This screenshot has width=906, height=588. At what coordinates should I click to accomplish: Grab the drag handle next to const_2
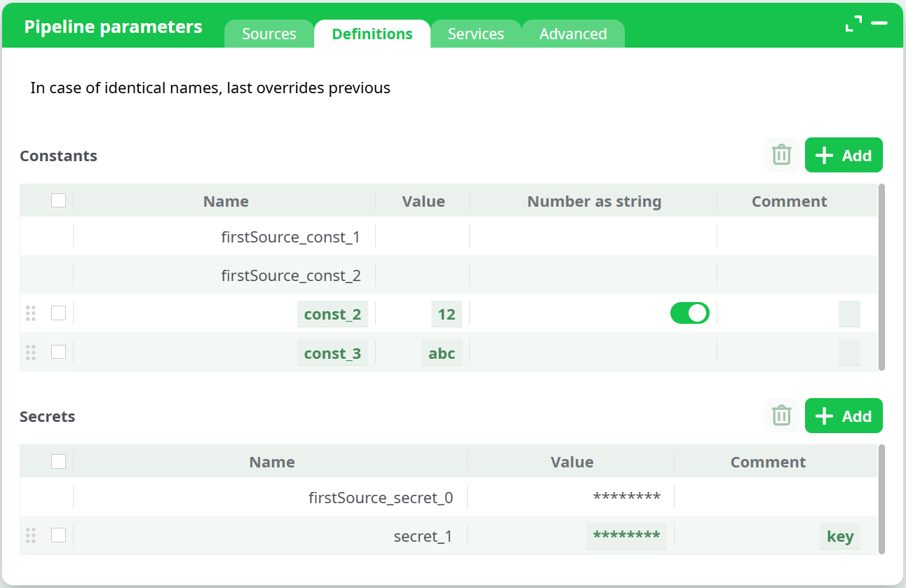click(30, 314)
